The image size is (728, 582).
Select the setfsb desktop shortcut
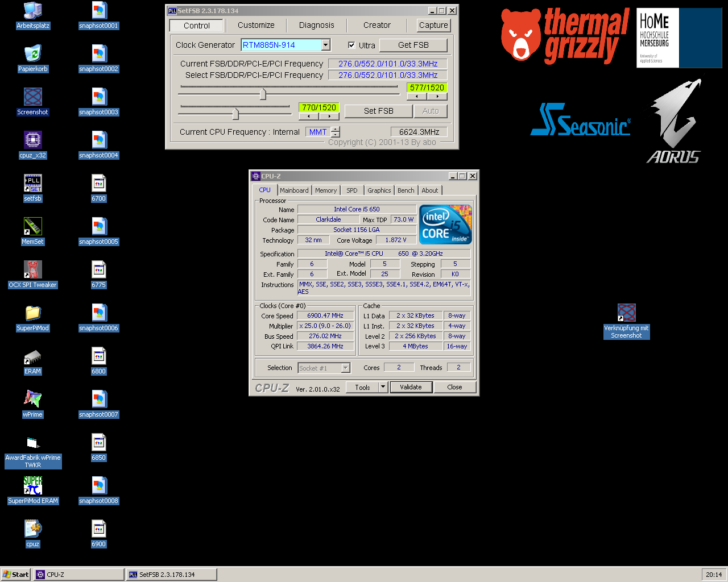33,188
